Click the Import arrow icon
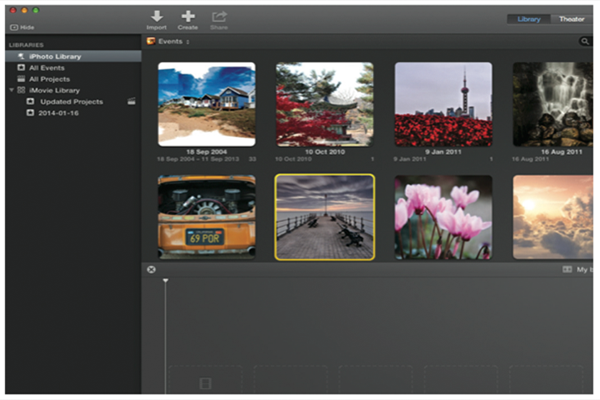 pyautogui.click(x=156, y=16)
